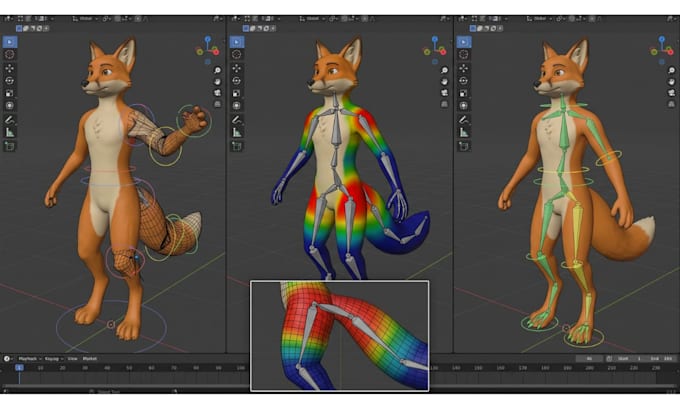Select the Select Box tool in right viewport
The width and height of the screenshot is (680, 409).
464,42
